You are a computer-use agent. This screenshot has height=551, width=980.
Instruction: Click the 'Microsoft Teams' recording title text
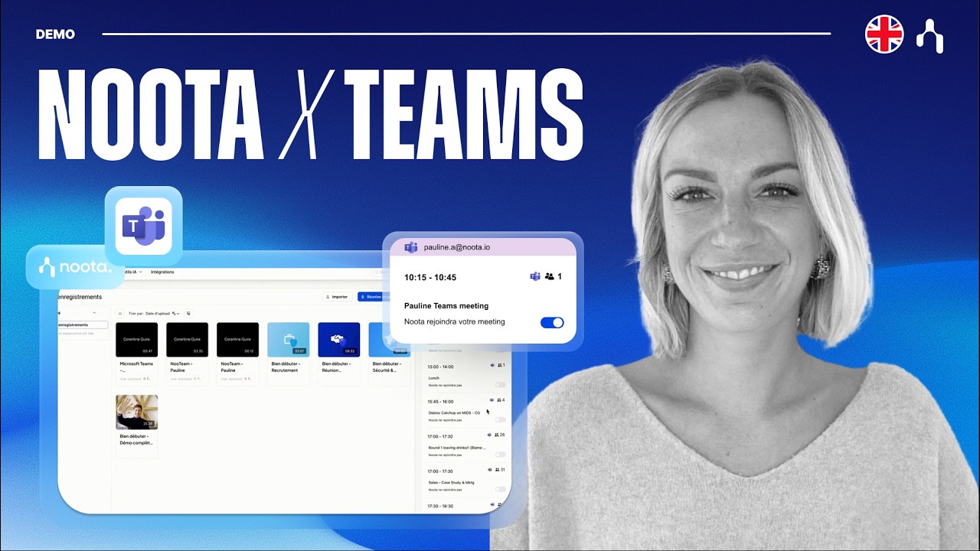click(x=136, y=367)
